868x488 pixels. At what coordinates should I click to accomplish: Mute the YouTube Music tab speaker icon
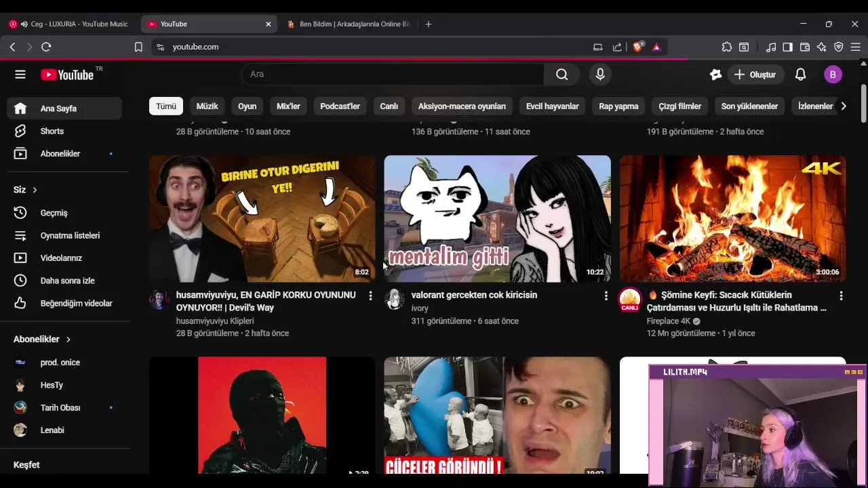(x=24, y=24)
